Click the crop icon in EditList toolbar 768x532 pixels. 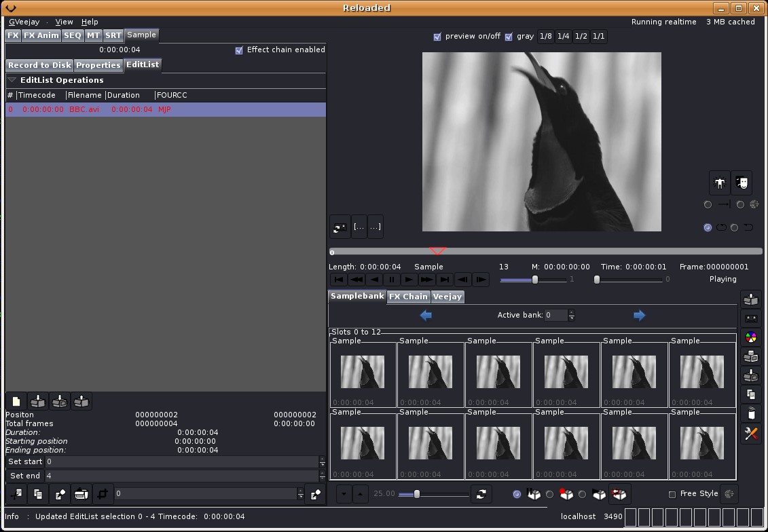click(x=103, y=494)
